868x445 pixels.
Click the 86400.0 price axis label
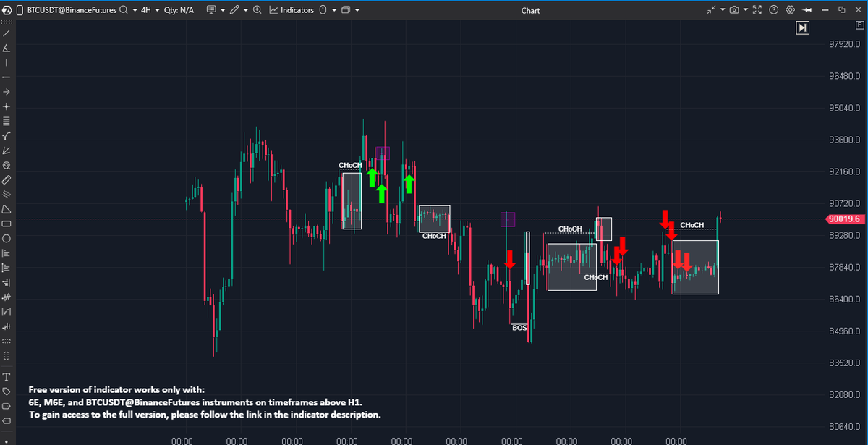tap(844, 299)
